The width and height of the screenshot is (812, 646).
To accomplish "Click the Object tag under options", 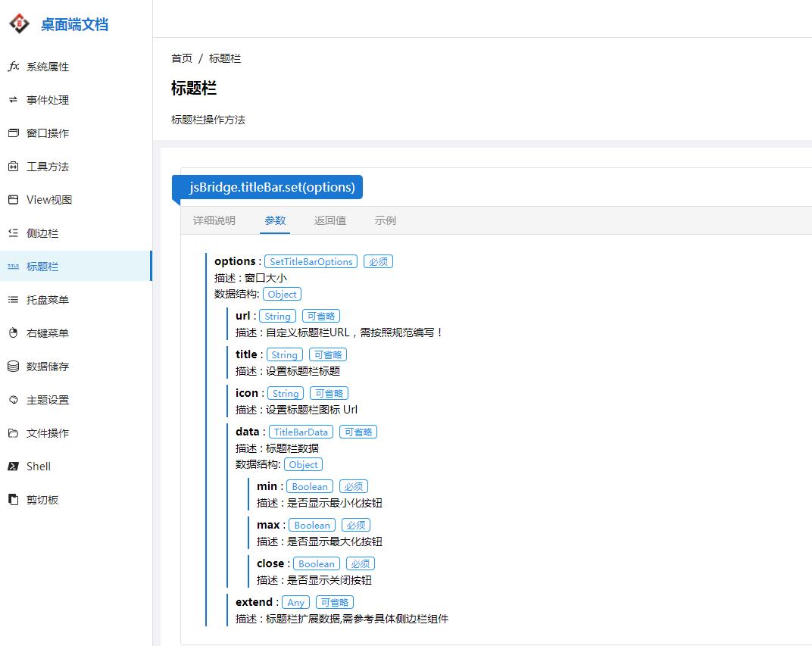I will coord(283,294).
